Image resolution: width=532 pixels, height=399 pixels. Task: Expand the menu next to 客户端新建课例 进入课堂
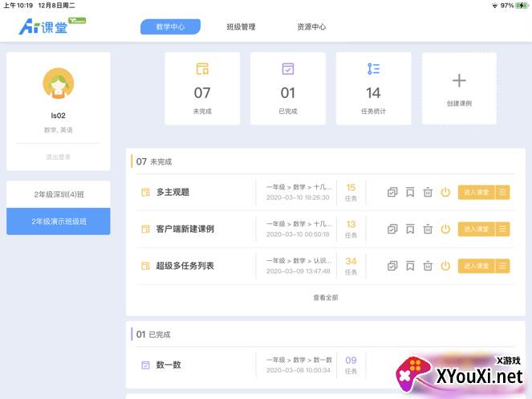[502, 229]
